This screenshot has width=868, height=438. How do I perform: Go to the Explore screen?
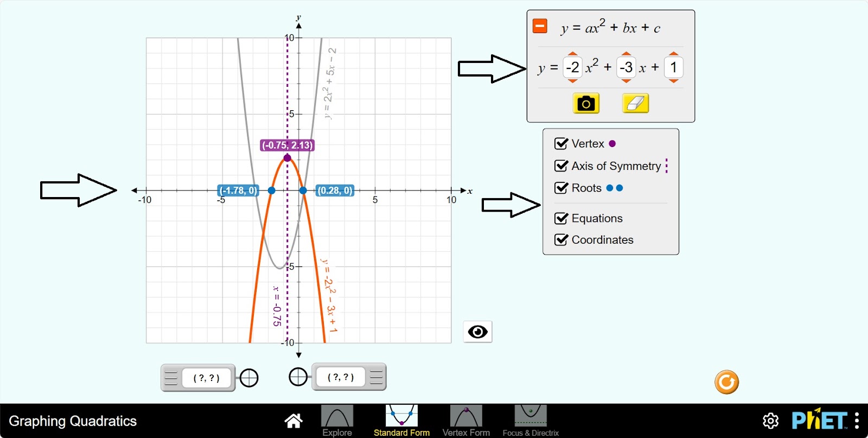[x=337, y=421]
